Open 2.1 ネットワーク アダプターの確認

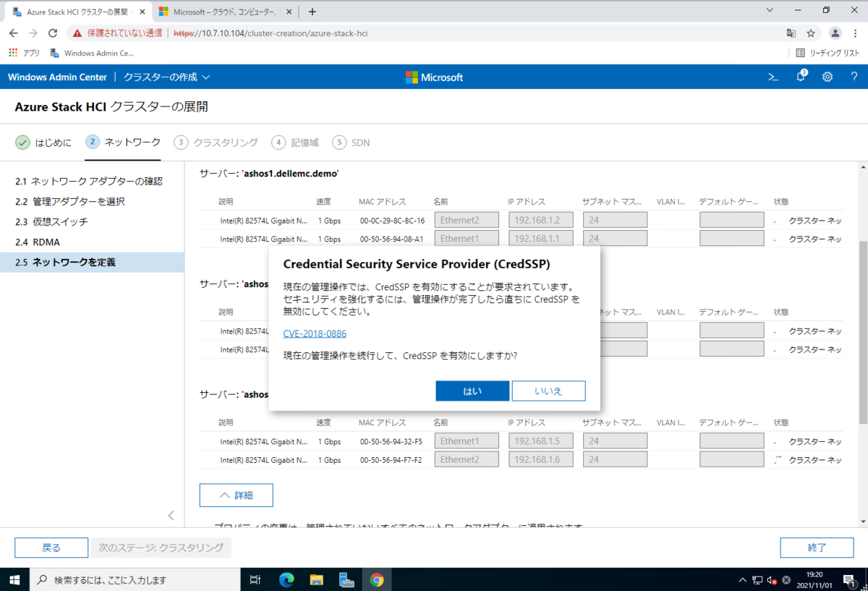[92, 182]
